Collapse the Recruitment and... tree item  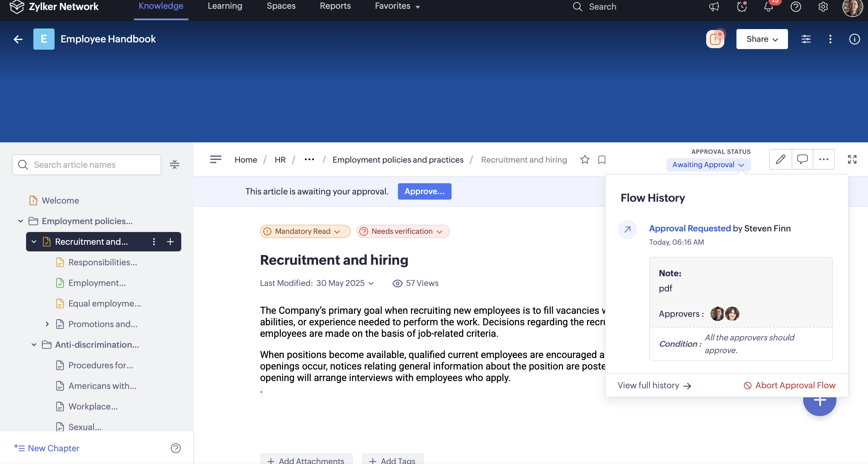[34, 242]
